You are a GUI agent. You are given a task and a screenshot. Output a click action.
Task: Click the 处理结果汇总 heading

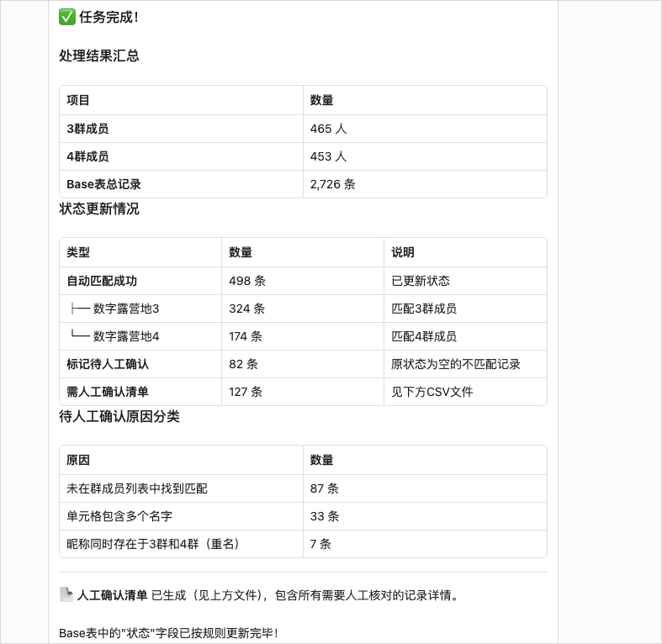point(99,56)
